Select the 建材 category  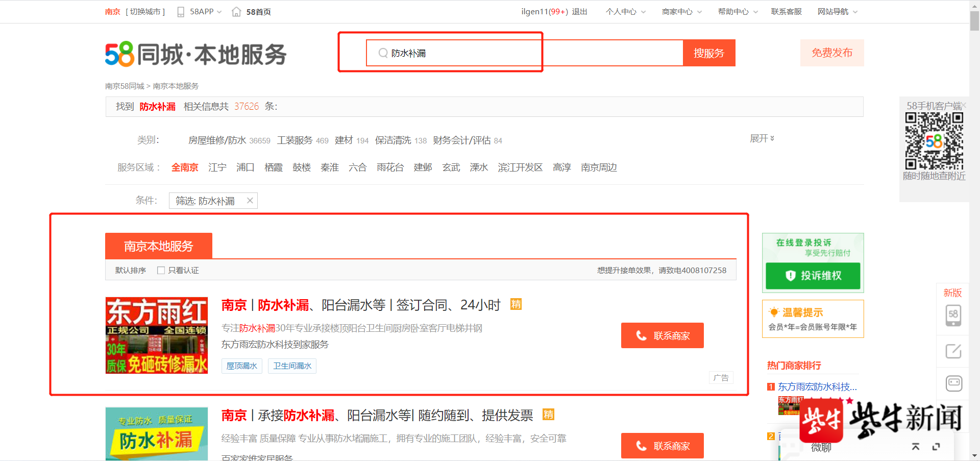tap(344, 140)
